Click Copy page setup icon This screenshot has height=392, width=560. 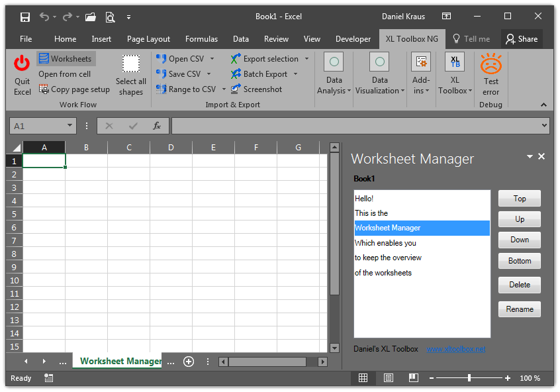pos(44,89)
